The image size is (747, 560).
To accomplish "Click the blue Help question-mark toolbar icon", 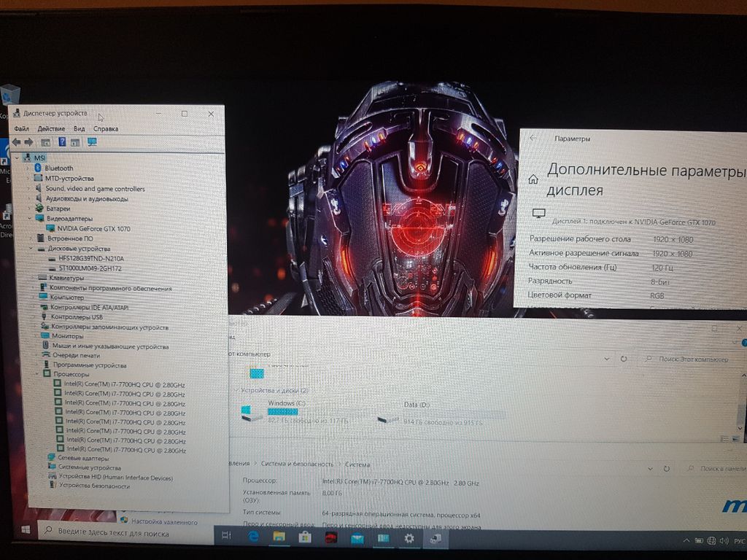I will [62, 142].
